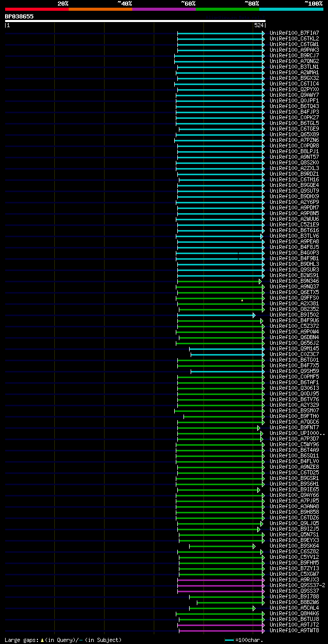Click the gap mark on the UniRef100_B4G0P3 bar

coord(238,253)
